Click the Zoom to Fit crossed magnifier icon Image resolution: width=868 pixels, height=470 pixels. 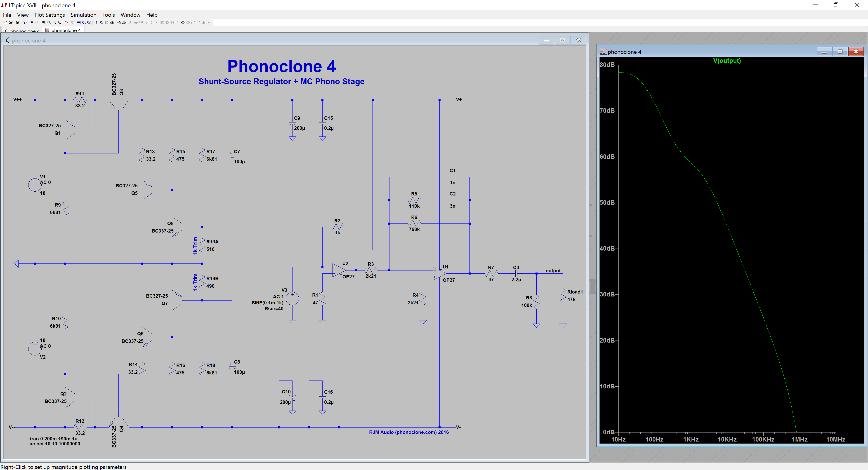(59, 23)
